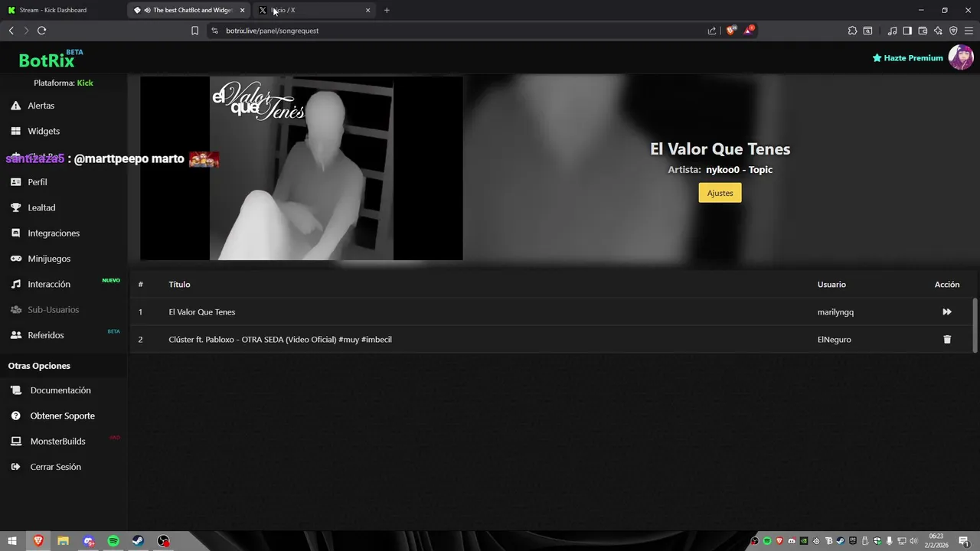The image size is (980, 551).
Task: Open the Alertas sidebar section
Action: (x=33, y=106)
